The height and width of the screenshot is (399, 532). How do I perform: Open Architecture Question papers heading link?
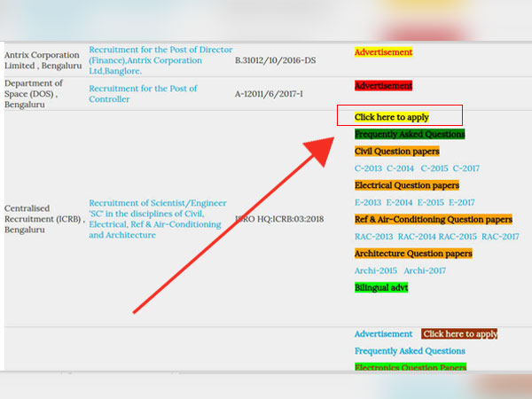coord(413,254)
